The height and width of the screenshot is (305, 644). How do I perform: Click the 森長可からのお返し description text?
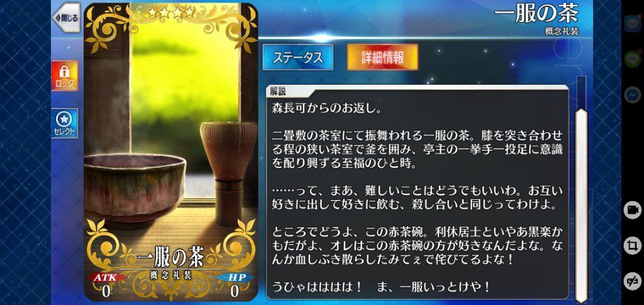(328, 110)
